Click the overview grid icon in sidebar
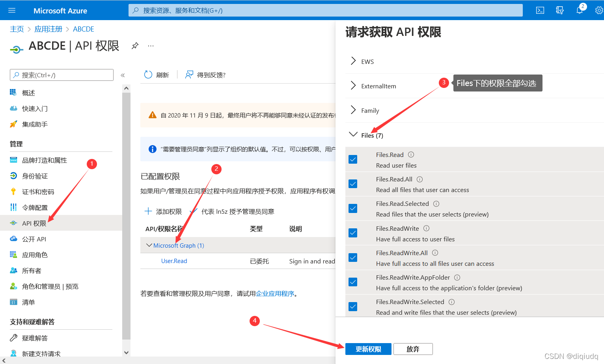604x364 pixels. click(x=13, y=92)
